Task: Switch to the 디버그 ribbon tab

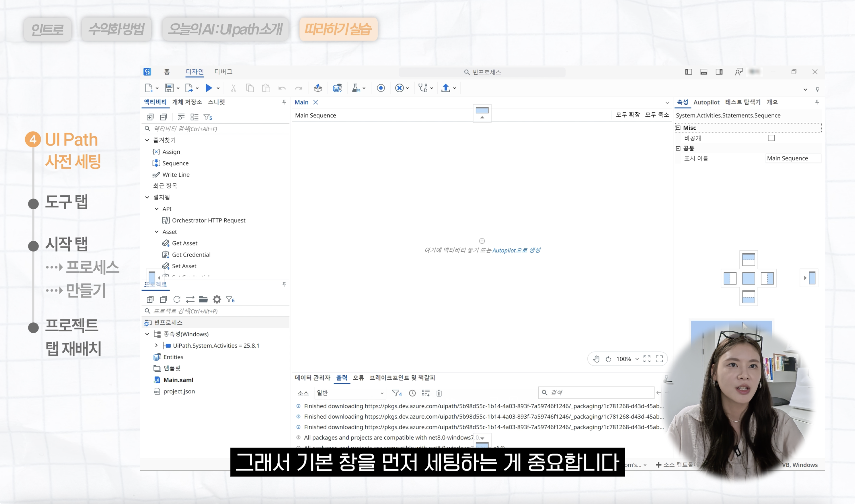Action: click(223, 72)
